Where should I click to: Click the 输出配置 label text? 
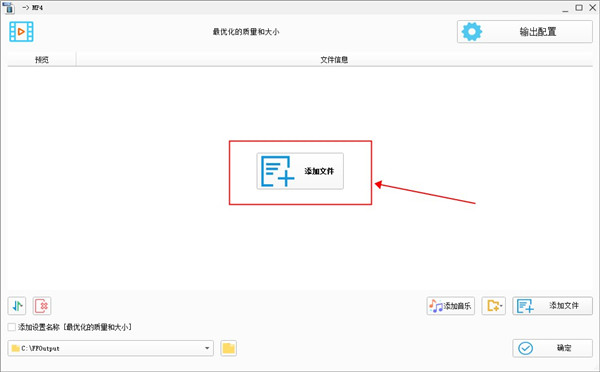538,32
